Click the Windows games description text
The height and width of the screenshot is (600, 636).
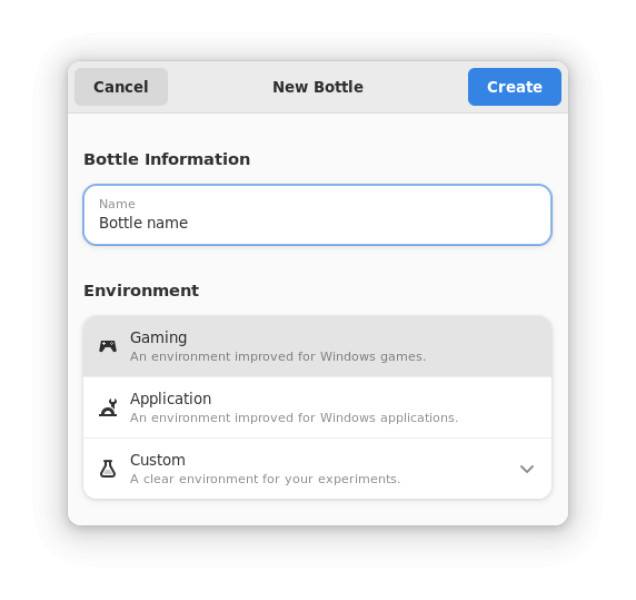tap(277, 357)
